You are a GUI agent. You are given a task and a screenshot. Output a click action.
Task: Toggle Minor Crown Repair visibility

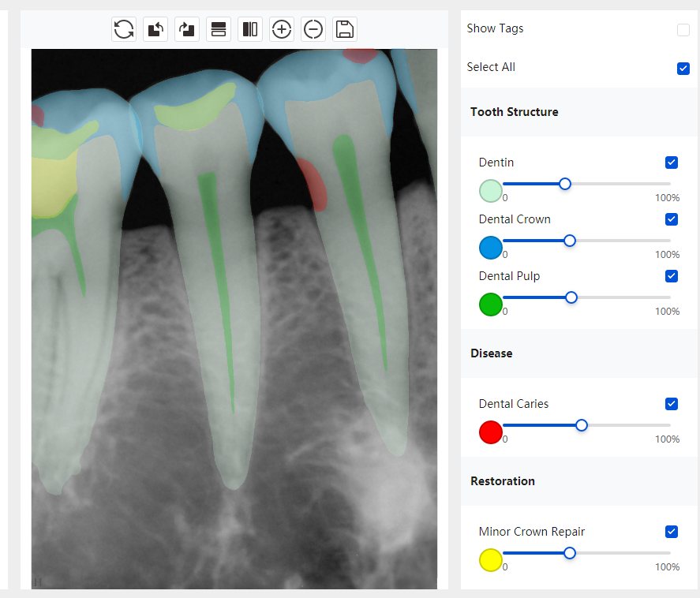[672, 532]
